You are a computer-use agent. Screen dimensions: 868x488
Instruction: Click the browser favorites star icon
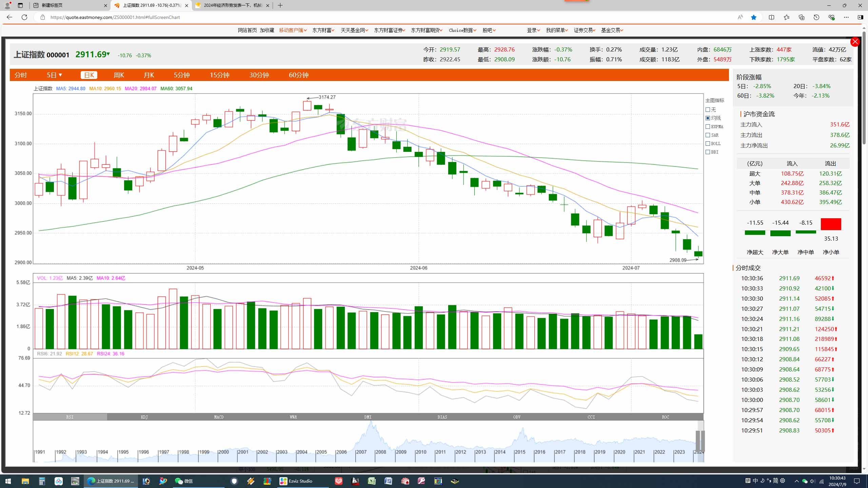click(753, 17)
